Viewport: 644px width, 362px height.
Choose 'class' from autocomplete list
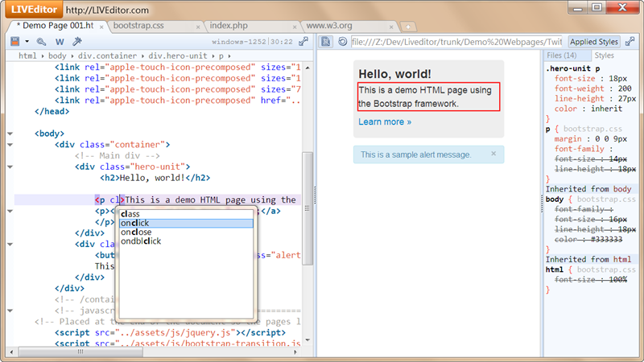pyautogui.click(x=186, y=214)
